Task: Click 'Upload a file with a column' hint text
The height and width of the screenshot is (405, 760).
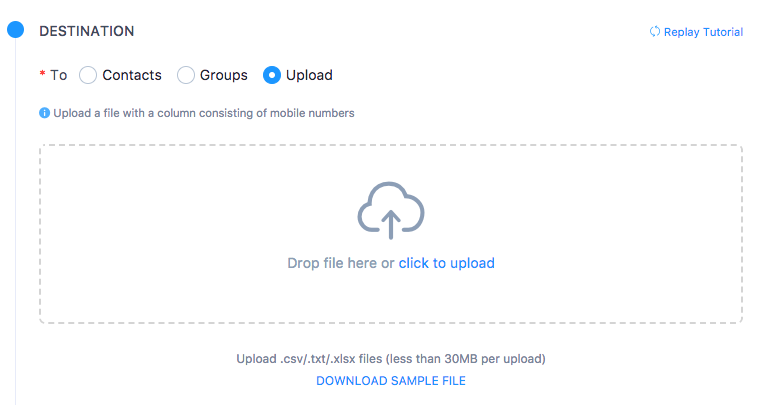Action: (204, 113)
